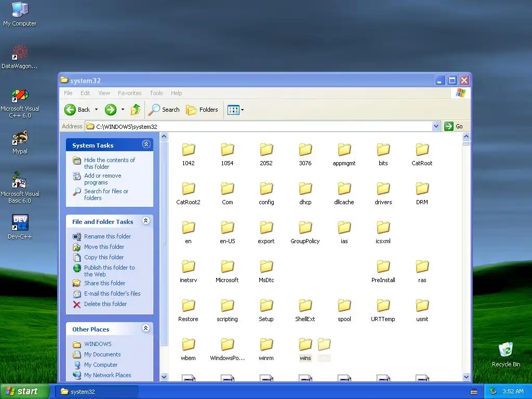Viewport: 532px width, 399px height.
Task: Select the wins folder
Action: tap(305, 350)
